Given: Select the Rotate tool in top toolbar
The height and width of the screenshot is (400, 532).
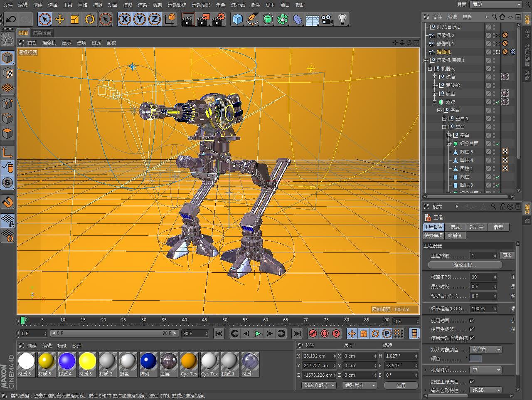Looking at the screenshot, I should 90,19.
